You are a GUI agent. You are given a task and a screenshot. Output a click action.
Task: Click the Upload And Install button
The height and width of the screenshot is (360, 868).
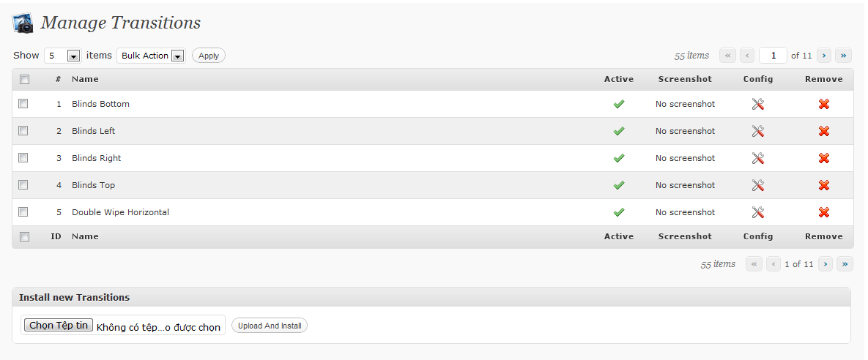click(270, 326)
